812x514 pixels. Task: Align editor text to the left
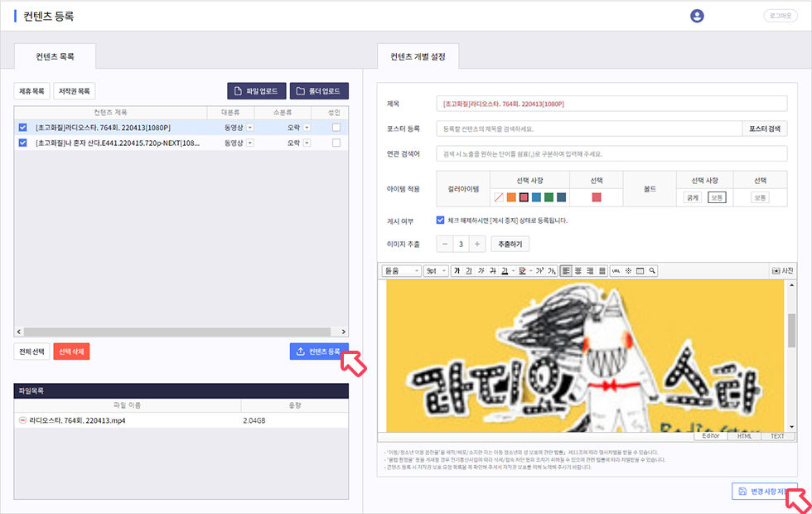tap(566, 271)
